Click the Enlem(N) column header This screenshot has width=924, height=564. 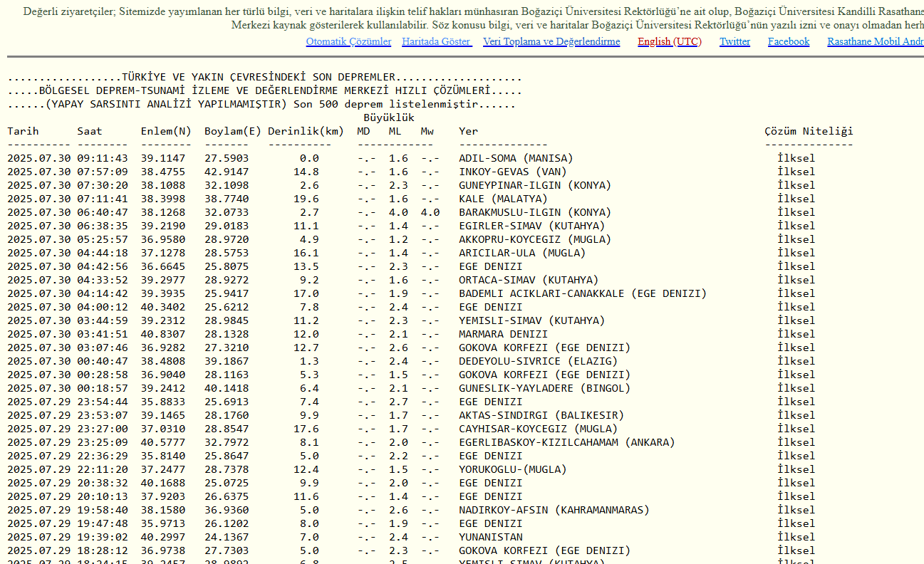tap(166, 131)
